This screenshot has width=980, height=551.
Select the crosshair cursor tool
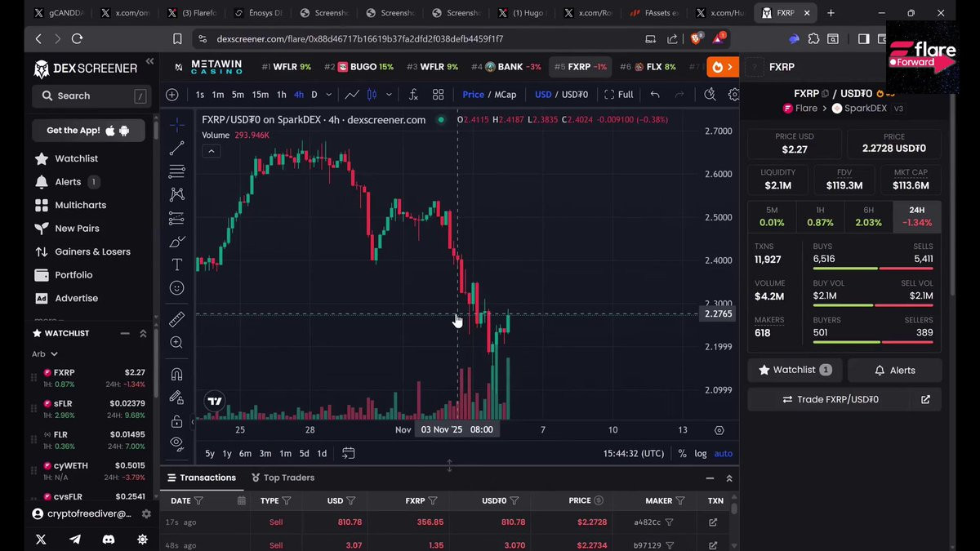(x=176, y=125)
